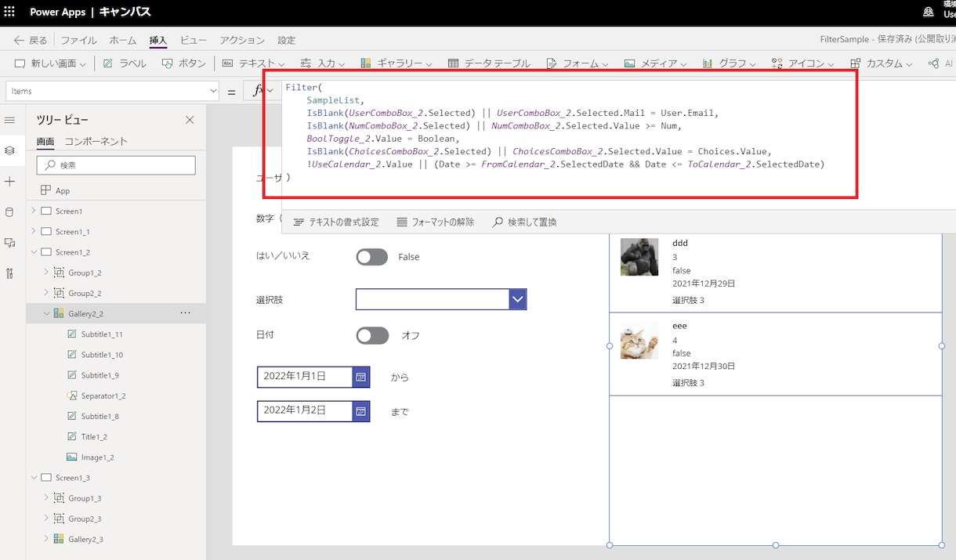Select the 画面 tab in tree view
This screenshot has width=956, height=560.
(45, 142)
